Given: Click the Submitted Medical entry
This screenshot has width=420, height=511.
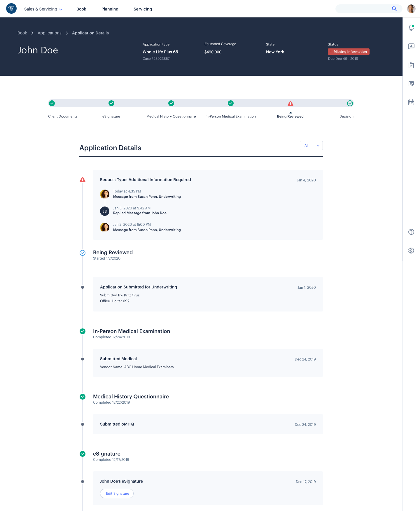Looking at the screenshot, I should [208, 363].
